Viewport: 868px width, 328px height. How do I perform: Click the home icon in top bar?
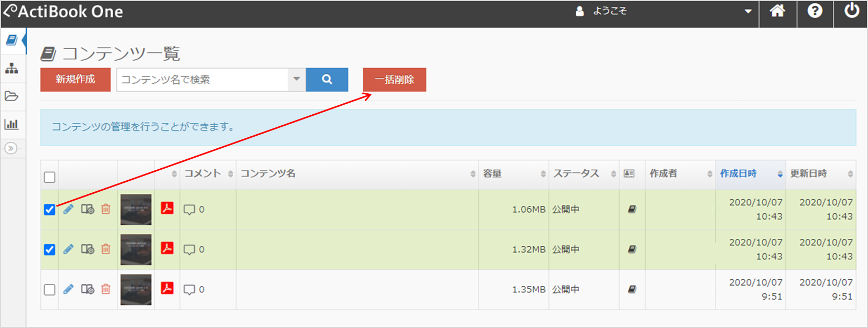click(x=777, y=12)
